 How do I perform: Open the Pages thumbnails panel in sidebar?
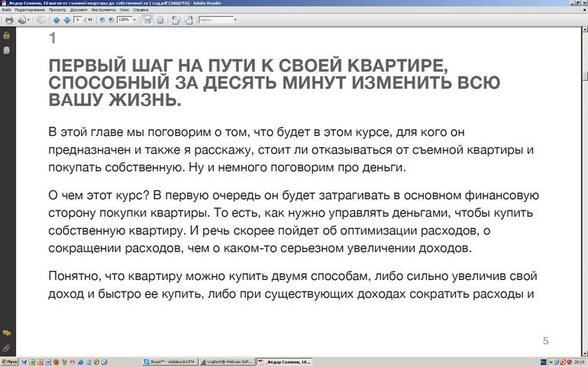6,50
